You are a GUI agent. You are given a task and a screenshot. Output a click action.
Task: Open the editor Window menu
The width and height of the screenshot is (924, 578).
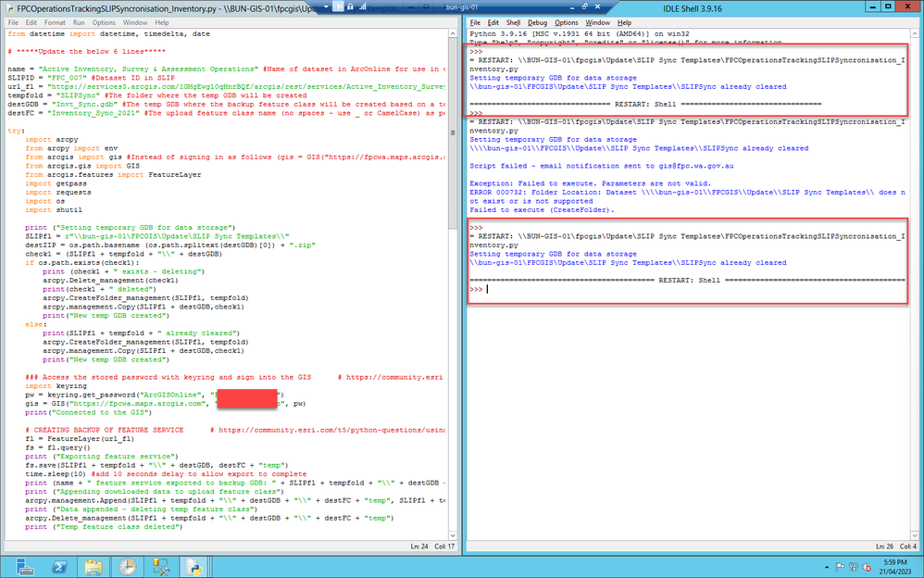(135, 22)
